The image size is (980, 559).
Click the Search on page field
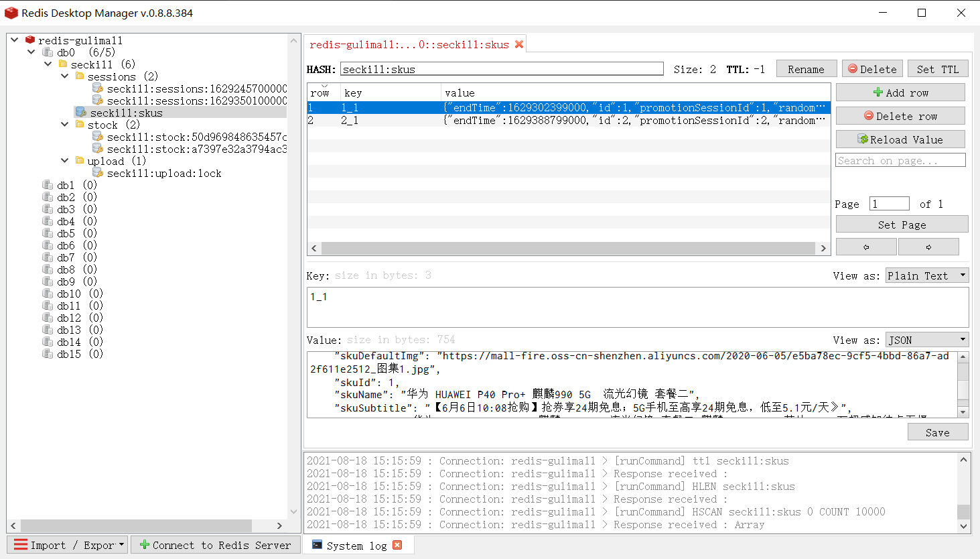click(x=900, y=160)
